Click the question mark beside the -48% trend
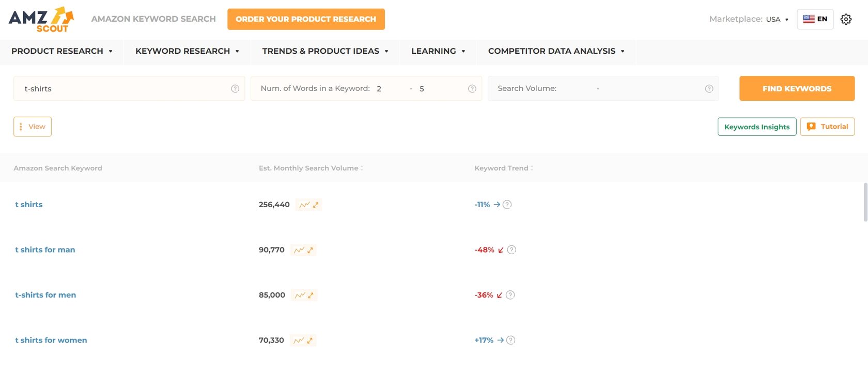The height and width of the screenshot is (374, 868). click(512, 250)
